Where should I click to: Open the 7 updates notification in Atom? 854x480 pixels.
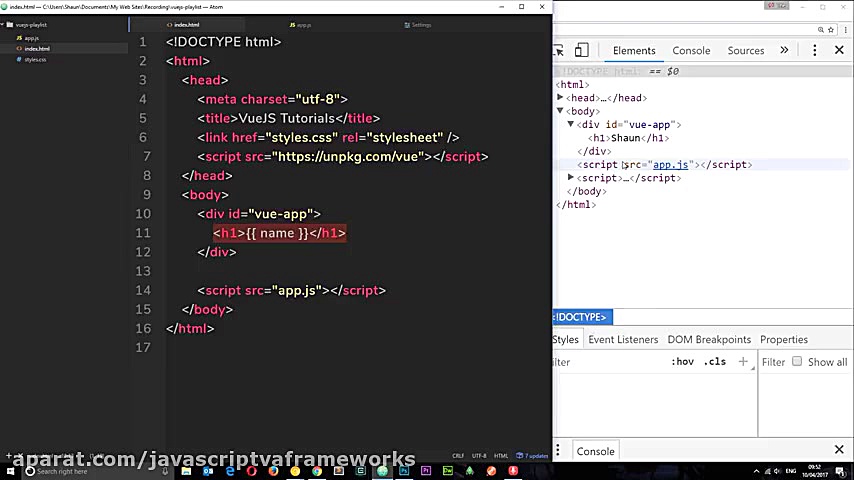[532, 455]
